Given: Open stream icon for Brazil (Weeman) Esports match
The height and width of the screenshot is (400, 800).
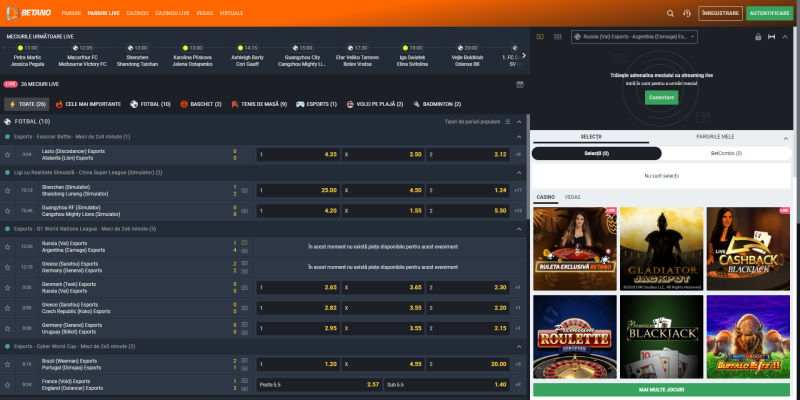Looking at the screenshot, I should (x=244, y=361).
